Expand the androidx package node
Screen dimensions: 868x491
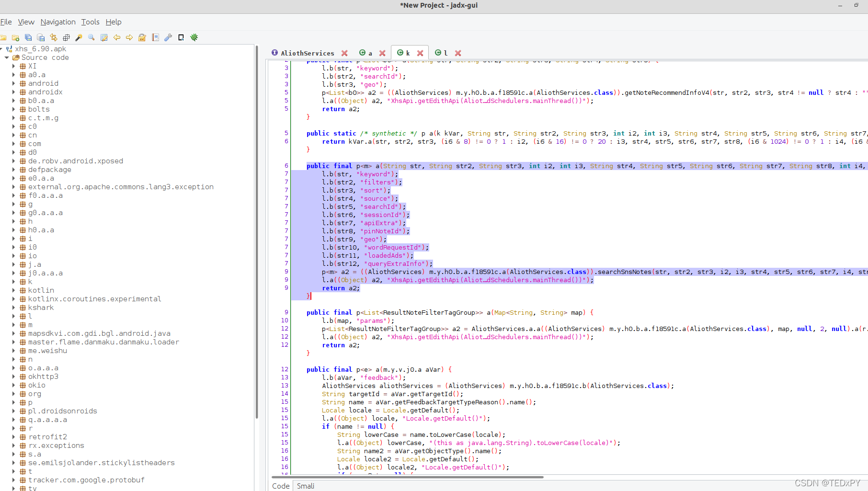point(13,92)
